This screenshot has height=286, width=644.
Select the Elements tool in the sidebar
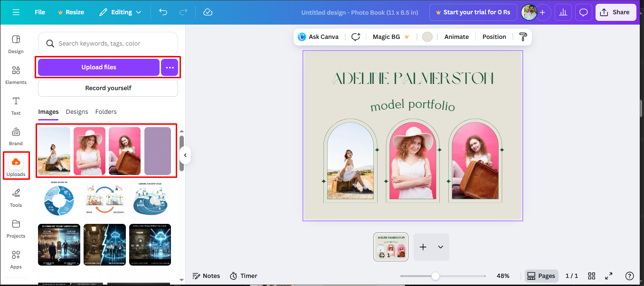(x=16, y=74)
